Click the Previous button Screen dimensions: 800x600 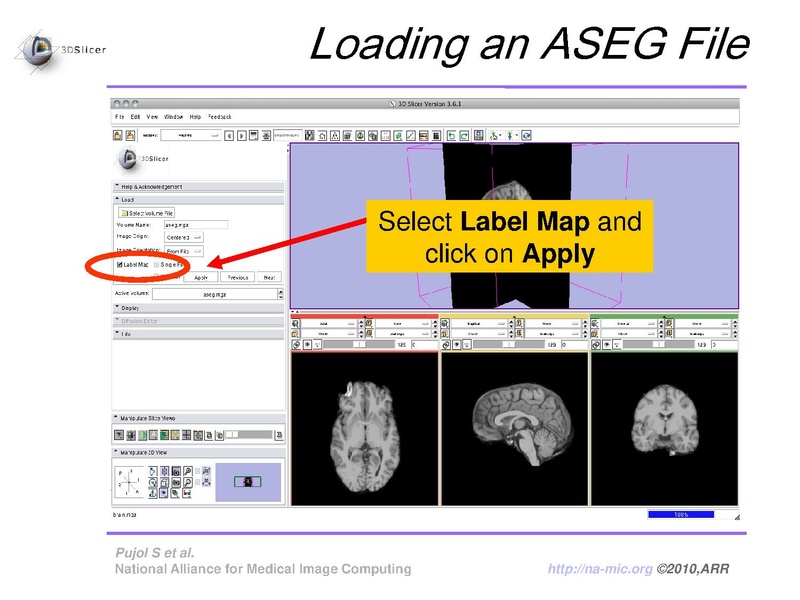(238, 277)
